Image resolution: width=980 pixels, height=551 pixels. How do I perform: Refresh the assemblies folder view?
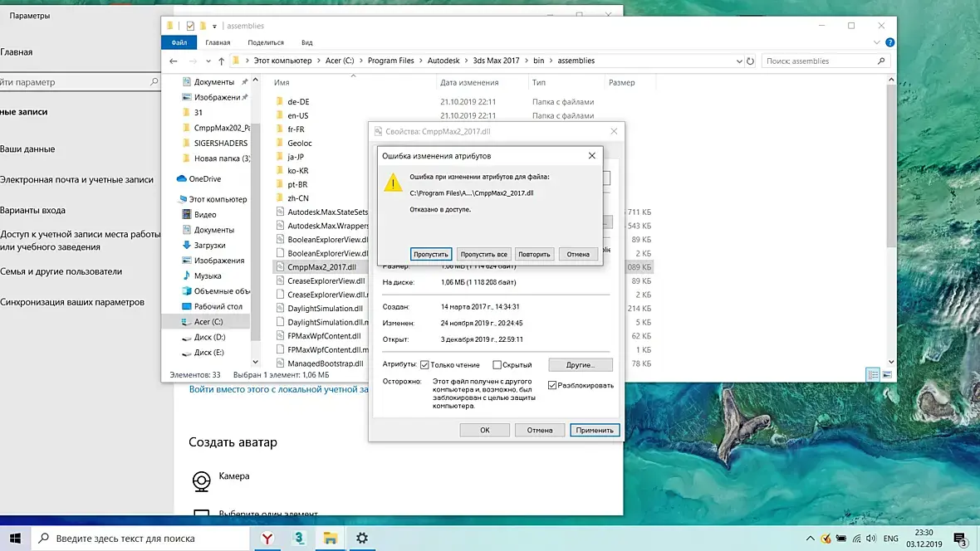click(750, 61)
